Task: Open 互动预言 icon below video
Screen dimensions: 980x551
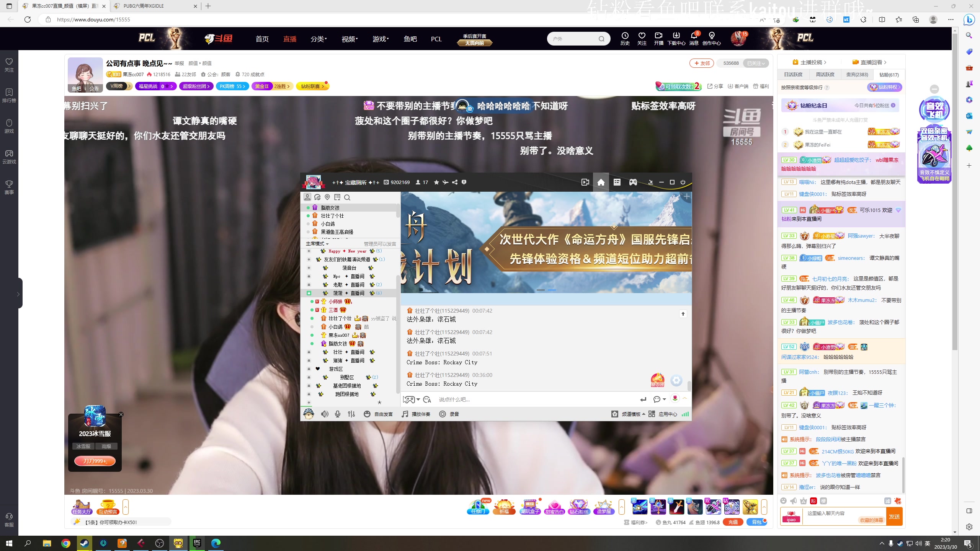Action: (x=108, y=507)
